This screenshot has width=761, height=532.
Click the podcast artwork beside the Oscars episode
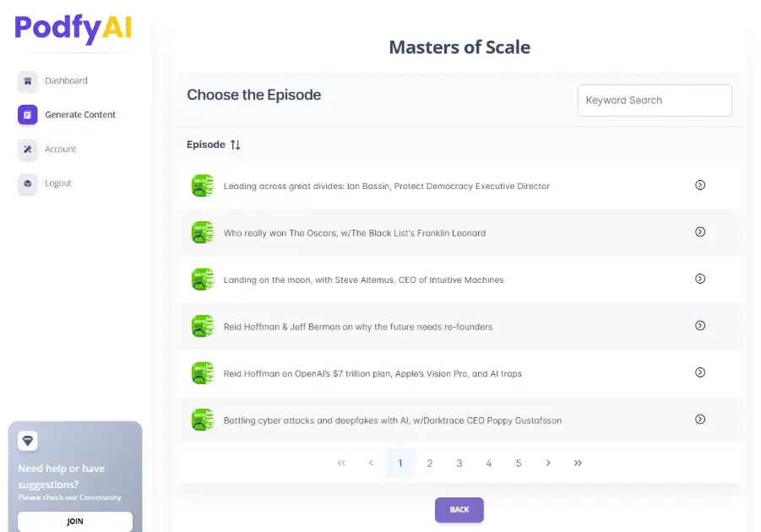click(202, 232)
